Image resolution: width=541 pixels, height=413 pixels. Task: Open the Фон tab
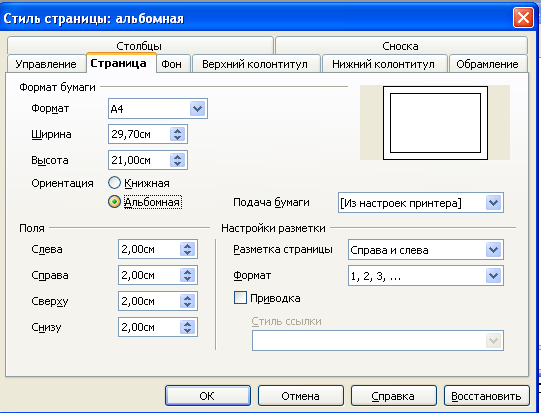pos(171,64)
